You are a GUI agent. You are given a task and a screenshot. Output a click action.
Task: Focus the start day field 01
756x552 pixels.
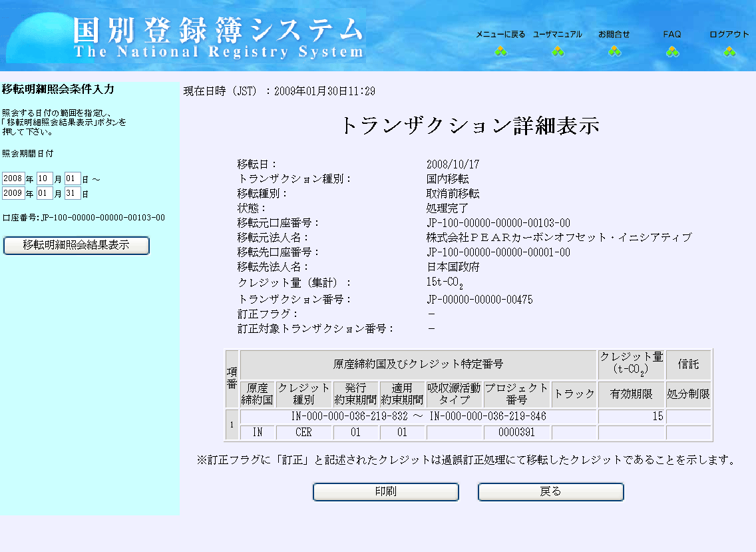tap(73, 178)
